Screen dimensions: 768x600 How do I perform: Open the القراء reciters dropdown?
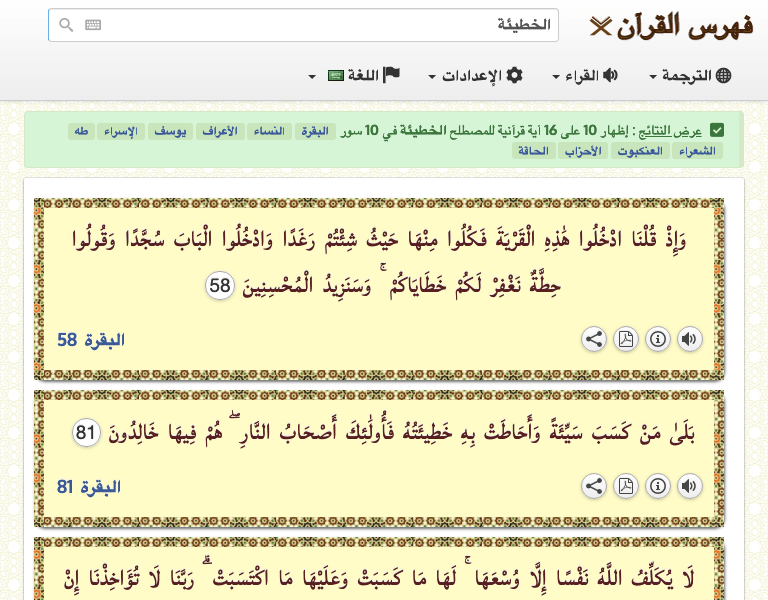[x=585, y=75]
